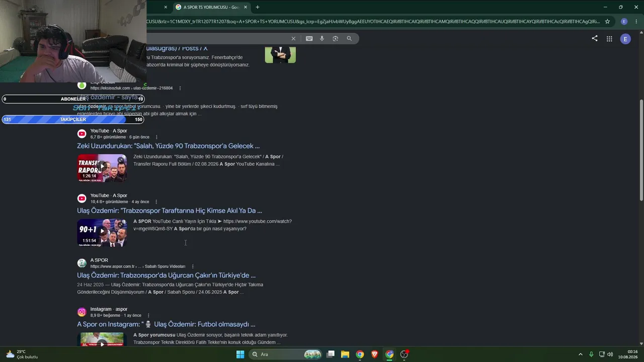The width and height of the screenshot is (644, 362).
Task: Open more options for Instagram aspor result
Action: [148, 315]
